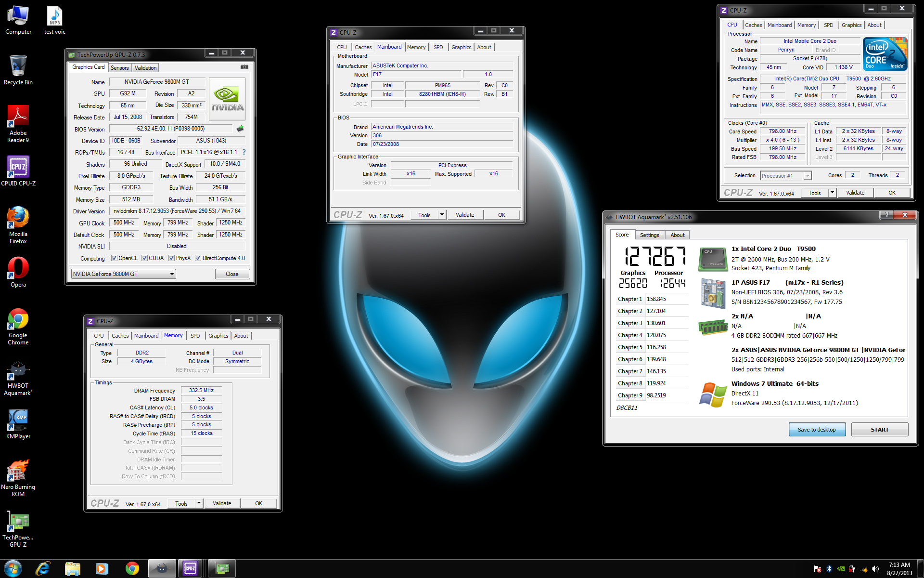Open Tools dropdown arrow in CPU tab CPU-Z window

[832, 193]
